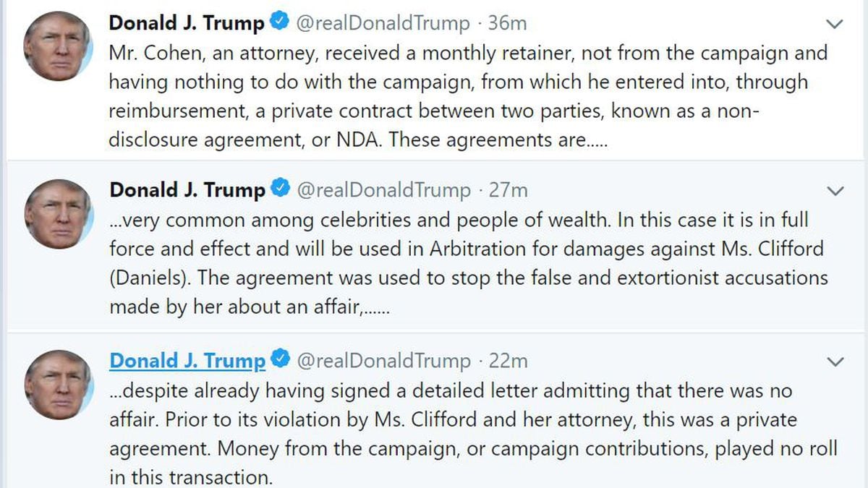Click the verified badge on the 27m tweet
The height and width of the screenshot is (488, 868).
(280, 190)
